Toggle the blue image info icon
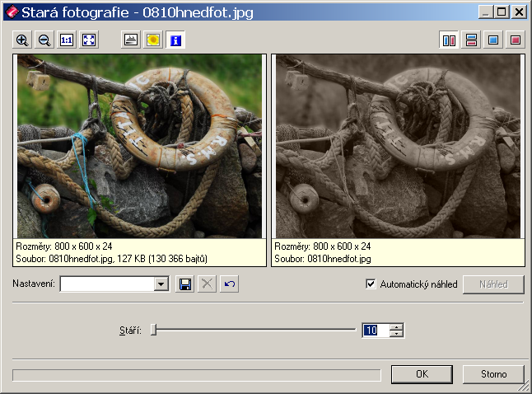Image resolution: width=532 pixels, height=394 pixels. pyautogui.click(x=175, y=40)
